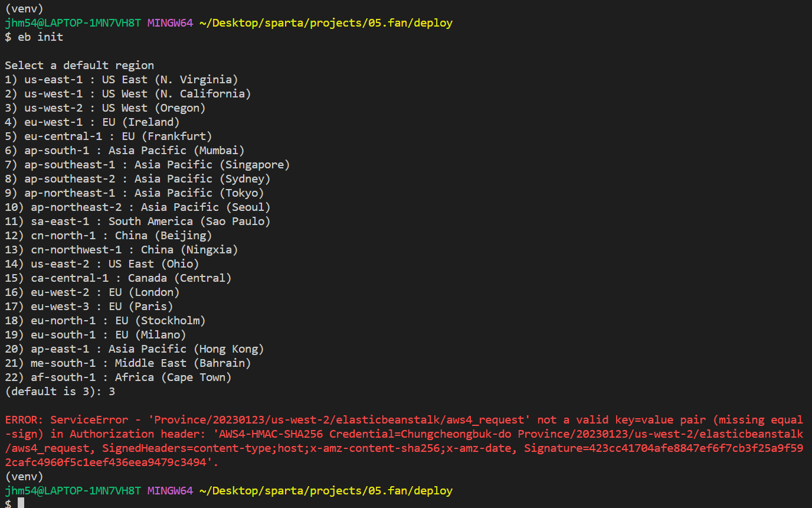This screenshot has width=812, height=508.
Task: Click the eu-central-1 Frankfurt region line
Action: pyautogui.click(x=109, y=136)
